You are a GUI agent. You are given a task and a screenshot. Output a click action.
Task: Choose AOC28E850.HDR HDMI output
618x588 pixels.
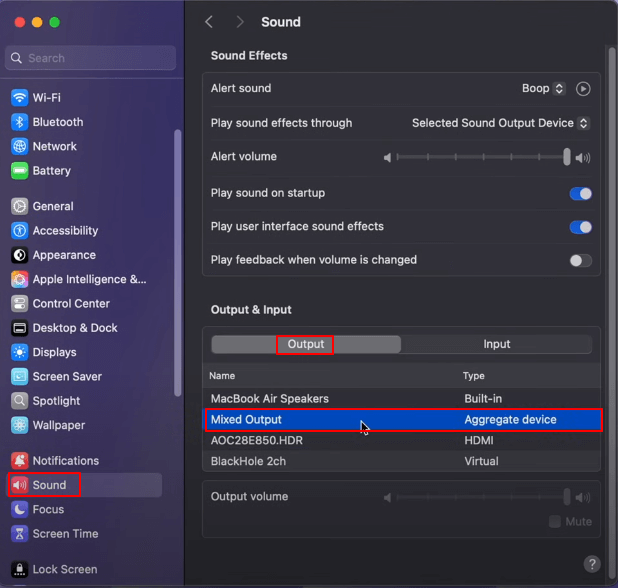pyautogui.click(x=401, y=440)
